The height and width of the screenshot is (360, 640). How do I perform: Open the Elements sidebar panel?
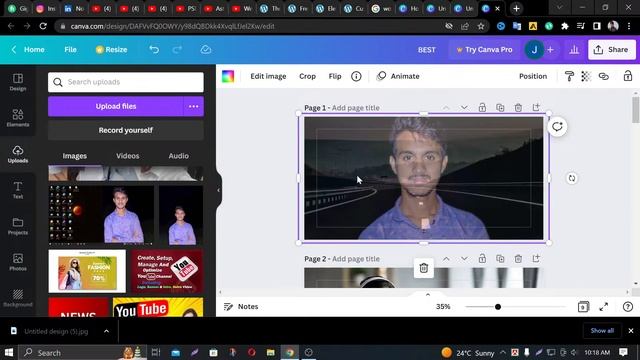click(x=18, y=118)
